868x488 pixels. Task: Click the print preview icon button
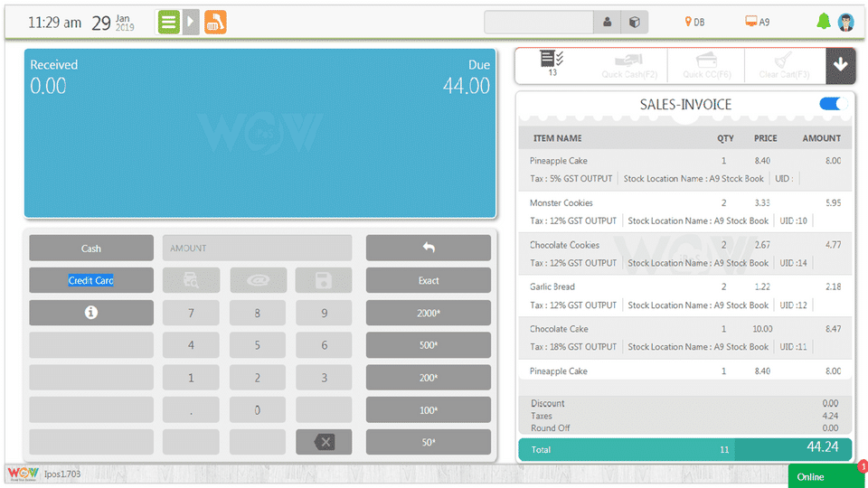191,280
